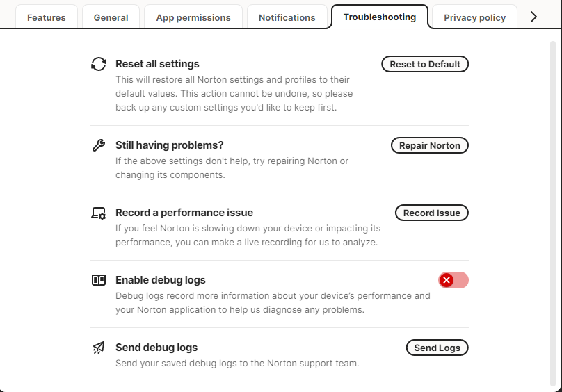Click the Repair Norton button

429,145
